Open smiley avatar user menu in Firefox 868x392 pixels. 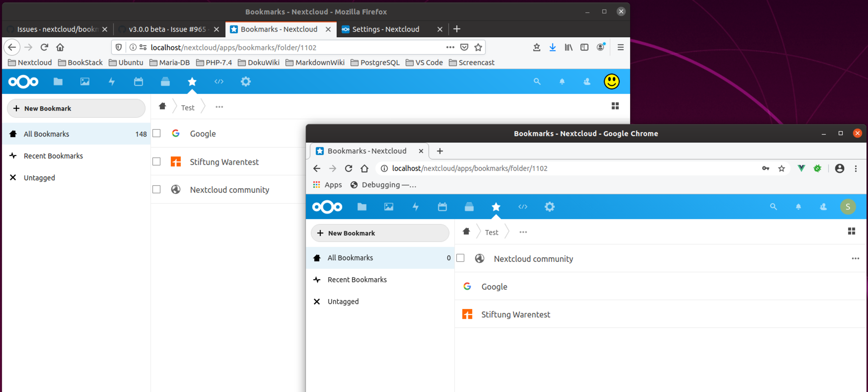click(x=611, y=81)
